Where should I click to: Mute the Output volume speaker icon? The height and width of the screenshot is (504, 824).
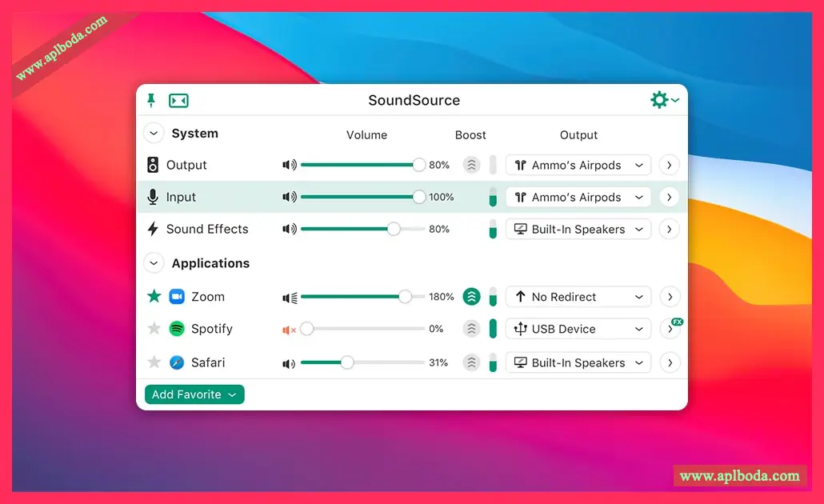coord(289,166)
